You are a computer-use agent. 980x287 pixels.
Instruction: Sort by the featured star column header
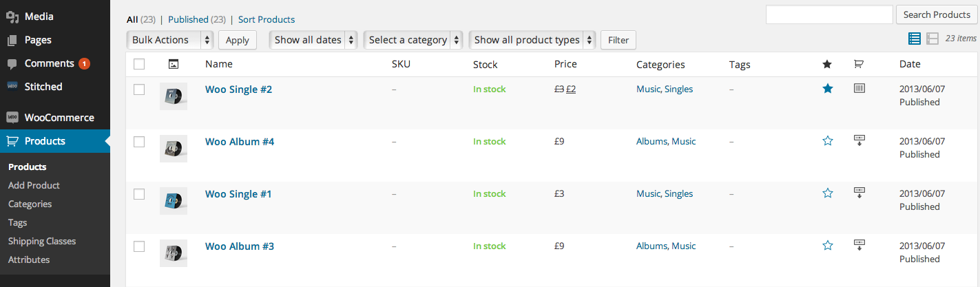click(827, 64)
